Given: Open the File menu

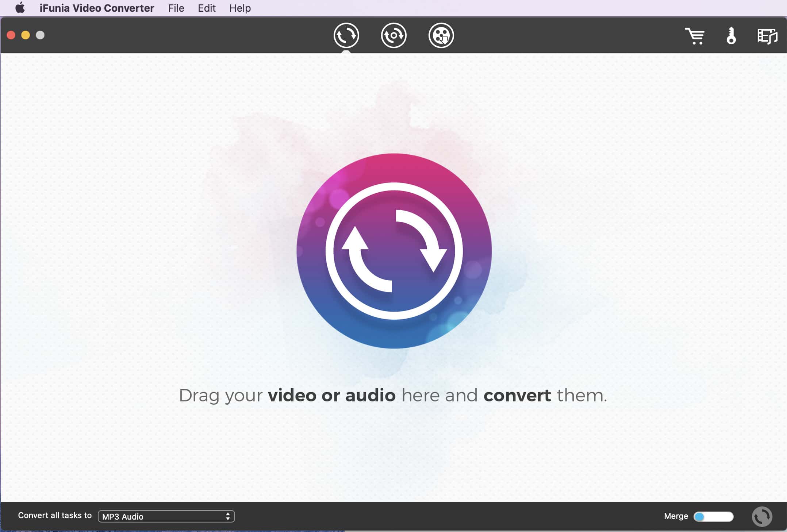Looking at the screenshot, I should coord(176,8).
